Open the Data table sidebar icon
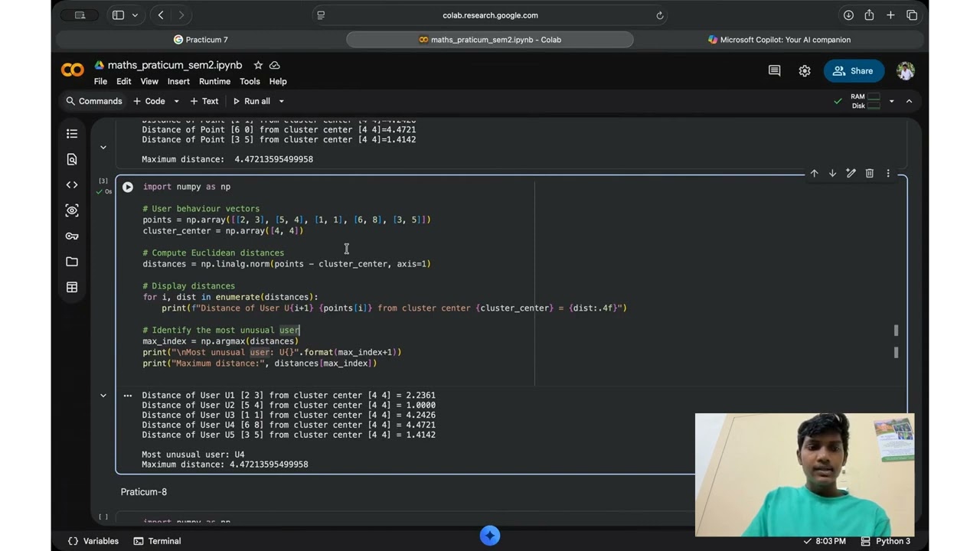The height and width of the screenshot is (551, 980). 72,287
